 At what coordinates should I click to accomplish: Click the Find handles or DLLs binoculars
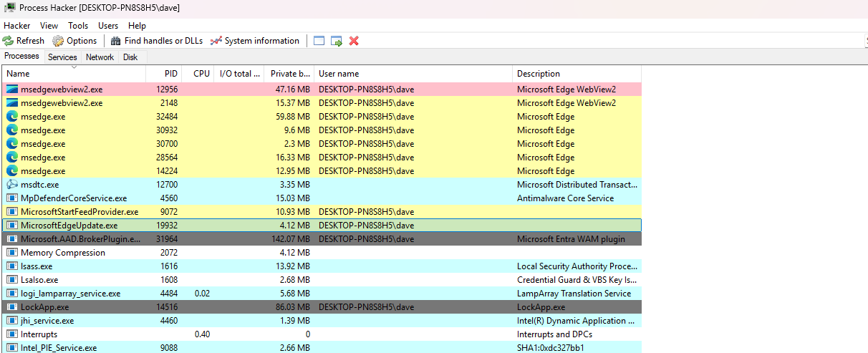click(x=115, y=41)
